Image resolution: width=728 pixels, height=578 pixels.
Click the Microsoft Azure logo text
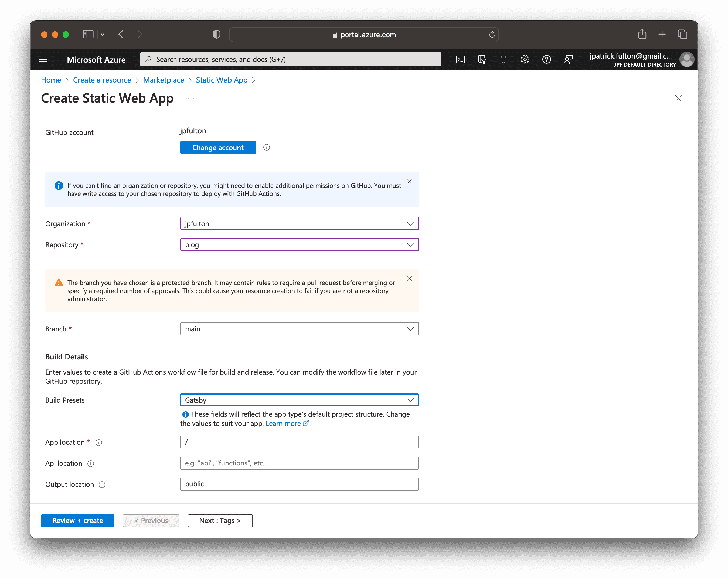pyautogui.click(x=96, y=60)
